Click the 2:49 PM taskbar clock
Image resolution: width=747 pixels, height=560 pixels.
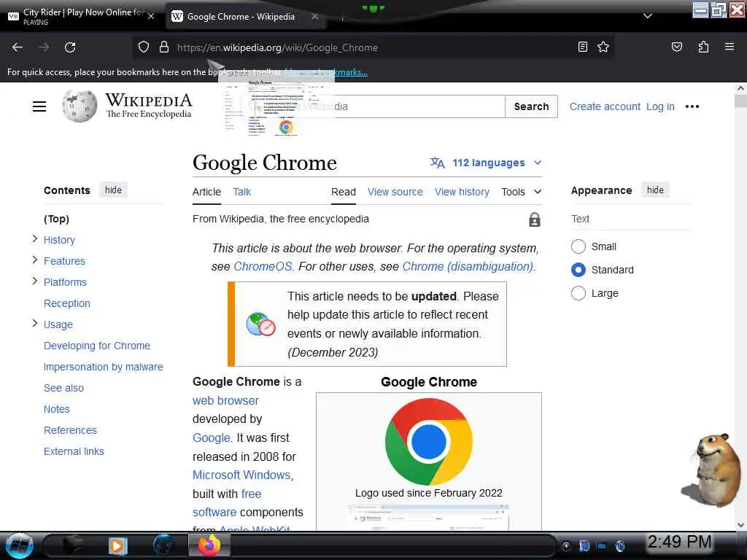coord(679,542)
